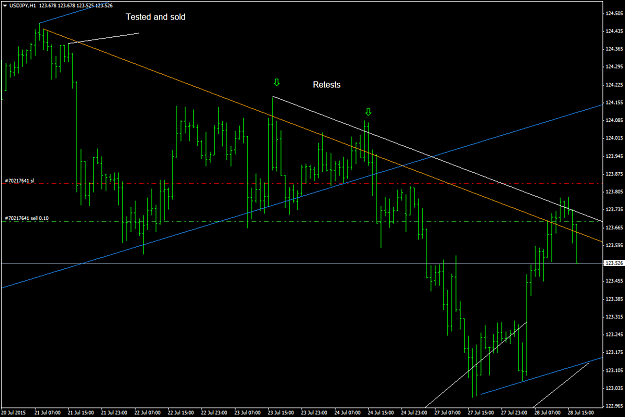Click the highlighted current price 123.526 tag
The image size is (625, 417).
[x=614, y=263]
